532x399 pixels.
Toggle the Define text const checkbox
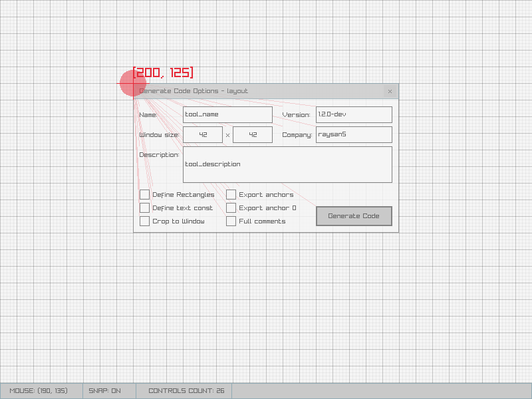(x=145, y=208)
